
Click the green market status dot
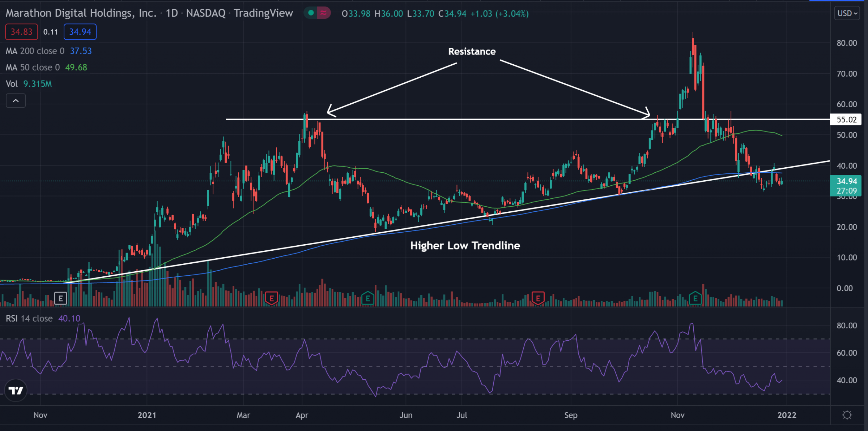pyautogui.click(x=311, y=13)
